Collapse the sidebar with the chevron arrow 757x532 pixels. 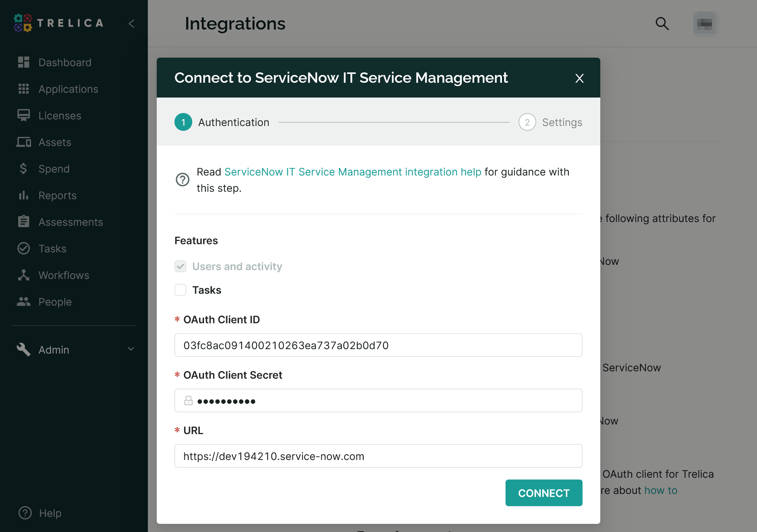[x=132, y=24]
